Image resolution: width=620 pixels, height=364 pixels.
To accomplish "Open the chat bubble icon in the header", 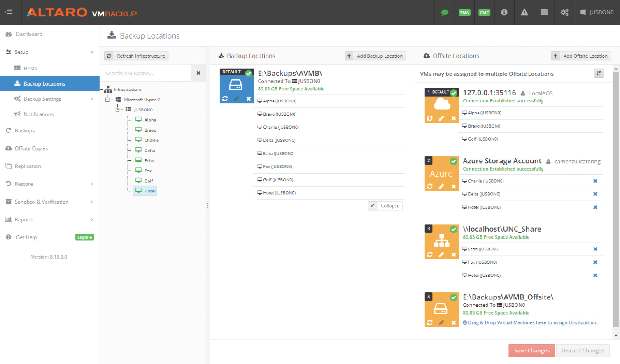I will (445, 12).
